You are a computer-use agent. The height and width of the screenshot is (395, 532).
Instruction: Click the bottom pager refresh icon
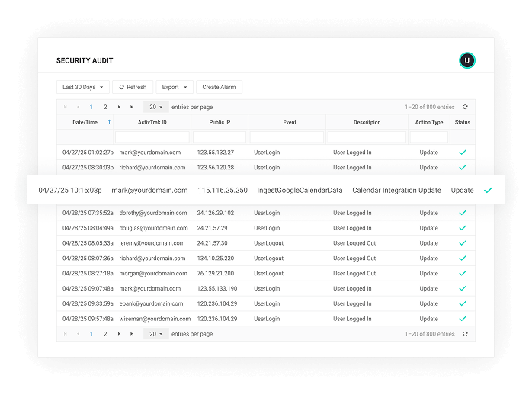pos(465,334)
